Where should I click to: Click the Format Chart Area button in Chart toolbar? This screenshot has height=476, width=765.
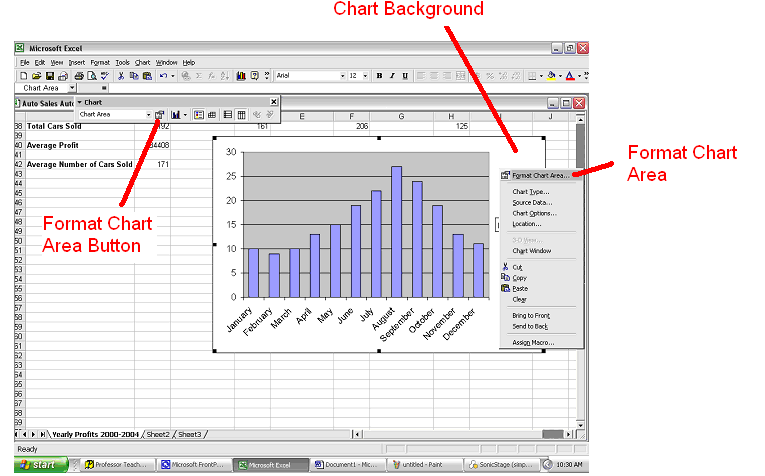160,115
